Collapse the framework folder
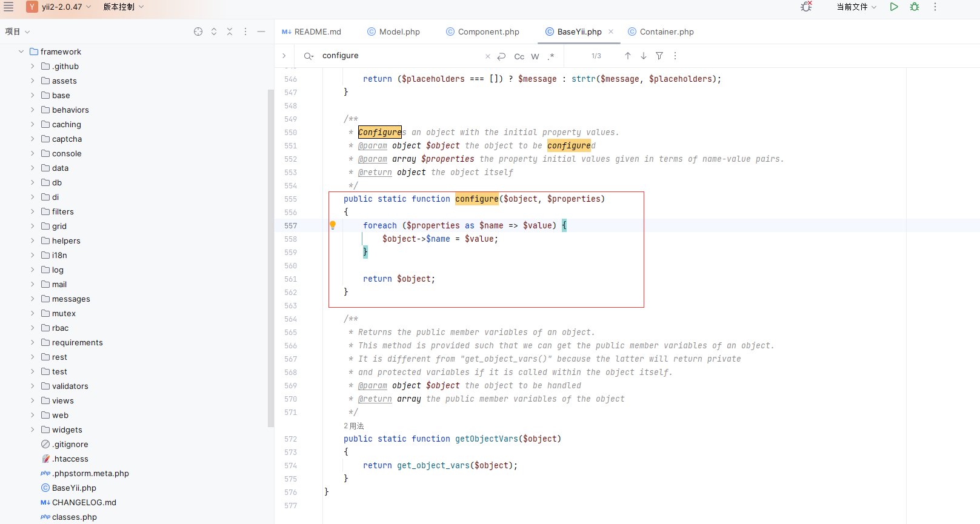Screen dimensions: 980x524 (21, 51)
